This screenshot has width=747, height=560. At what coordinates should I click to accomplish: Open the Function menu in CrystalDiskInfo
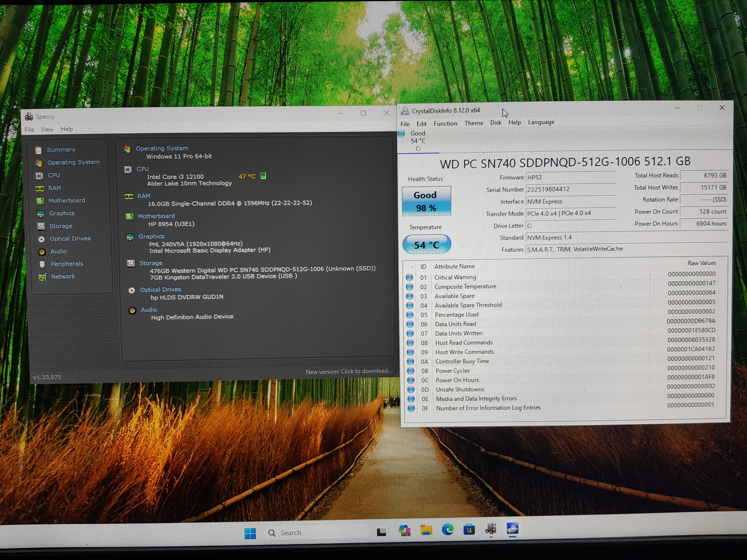445,124
